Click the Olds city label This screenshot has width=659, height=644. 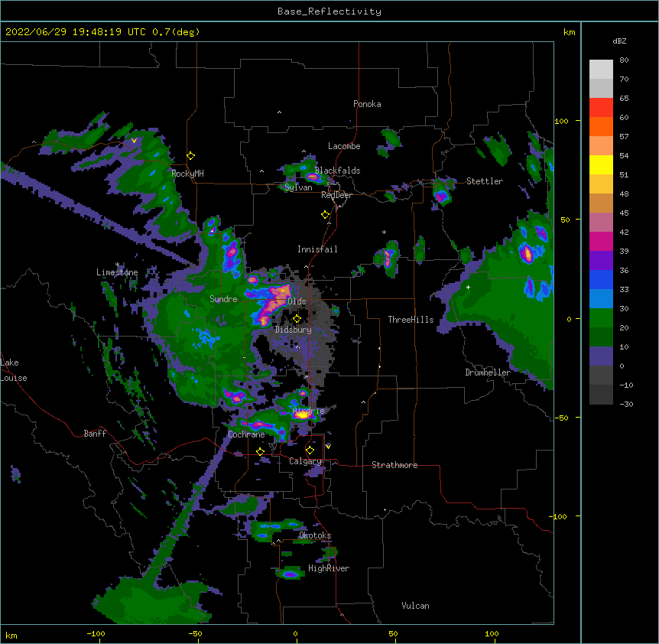[297, 301]
